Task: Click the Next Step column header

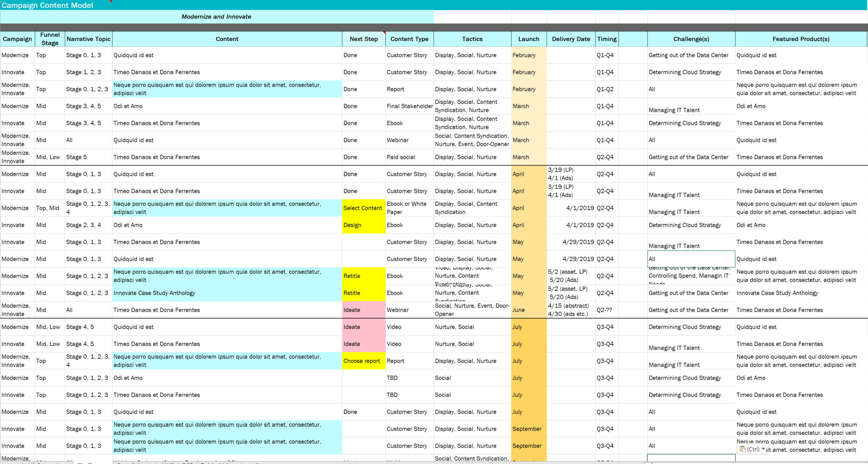Action: [x=363, y=39]
